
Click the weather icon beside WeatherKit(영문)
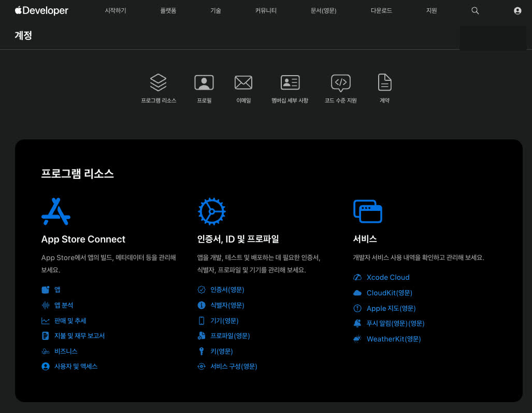(x=357, y=339)
